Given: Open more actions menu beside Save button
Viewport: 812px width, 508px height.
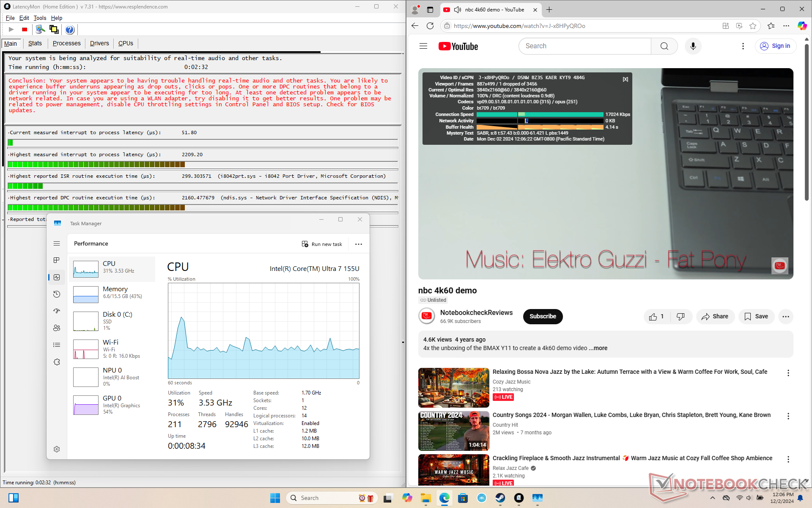Looking at the screenshot, I should point(786,317).
